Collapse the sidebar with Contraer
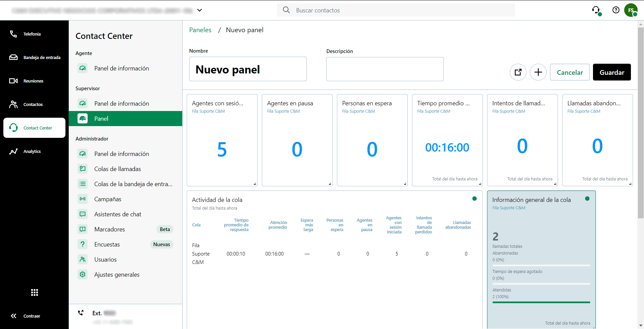Image resolution: width=644 pixels, height=329 pixels. tap(32, 316)
